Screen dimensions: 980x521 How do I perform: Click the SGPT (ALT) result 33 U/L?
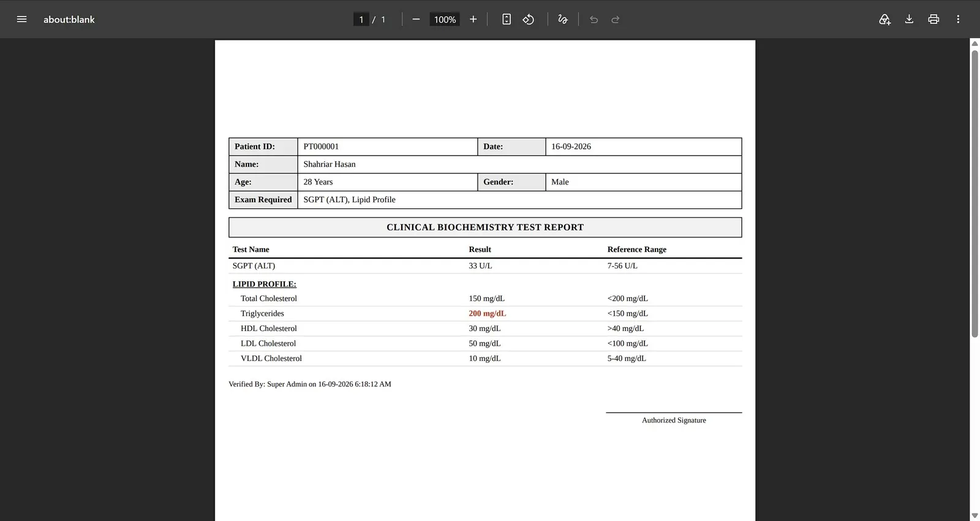pos(480,266)
